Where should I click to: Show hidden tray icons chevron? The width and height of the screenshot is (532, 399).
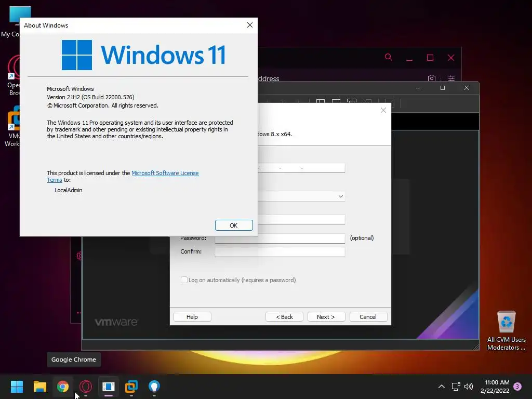[x=442, y=387]
